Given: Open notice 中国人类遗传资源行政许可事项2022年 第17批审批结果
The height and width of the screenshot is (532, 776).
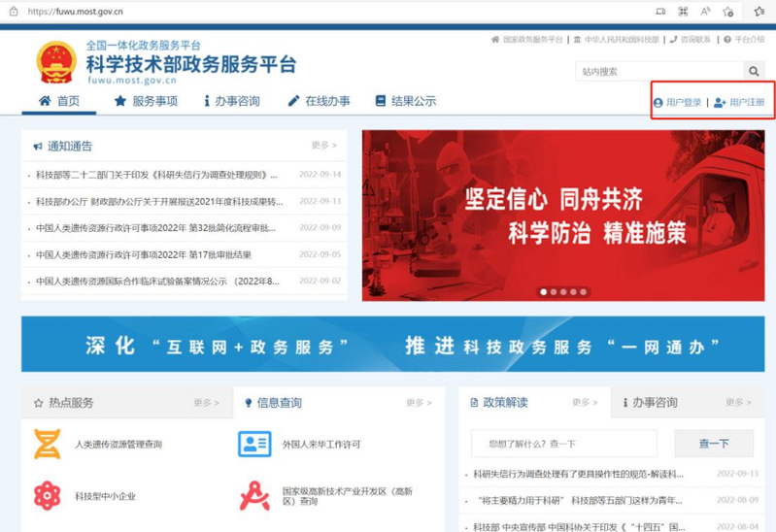Looking at the screenshot, I should [144, 255].
